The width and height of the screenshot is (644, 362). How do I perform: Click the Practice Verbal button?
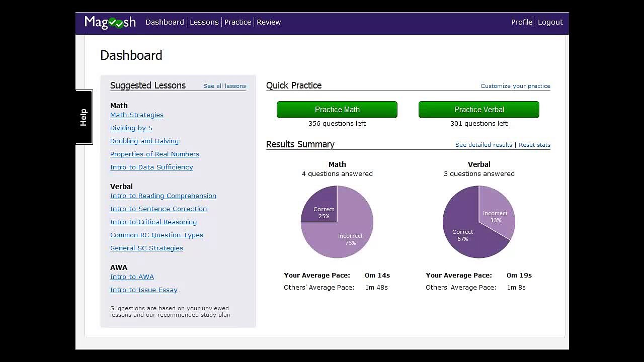click(x=479, y=110)
